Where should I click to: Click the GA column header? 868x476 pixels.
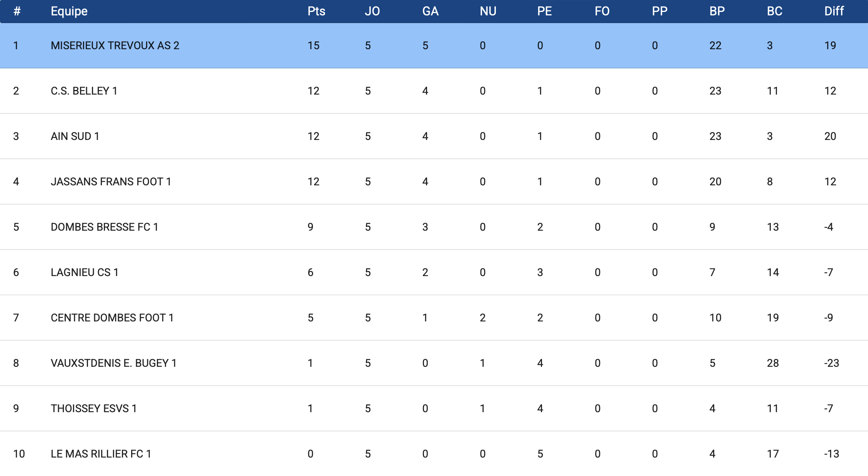click(430, 11)
